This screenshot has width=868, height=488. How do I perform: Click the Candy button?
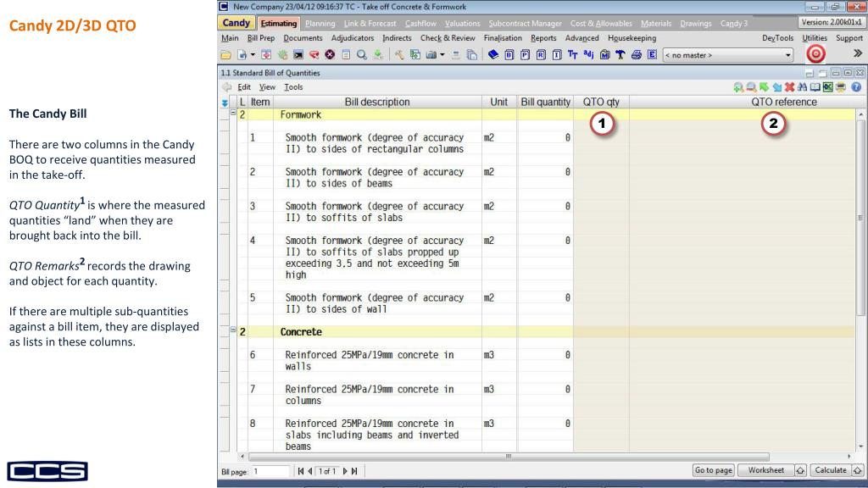(x=236, y=23)
